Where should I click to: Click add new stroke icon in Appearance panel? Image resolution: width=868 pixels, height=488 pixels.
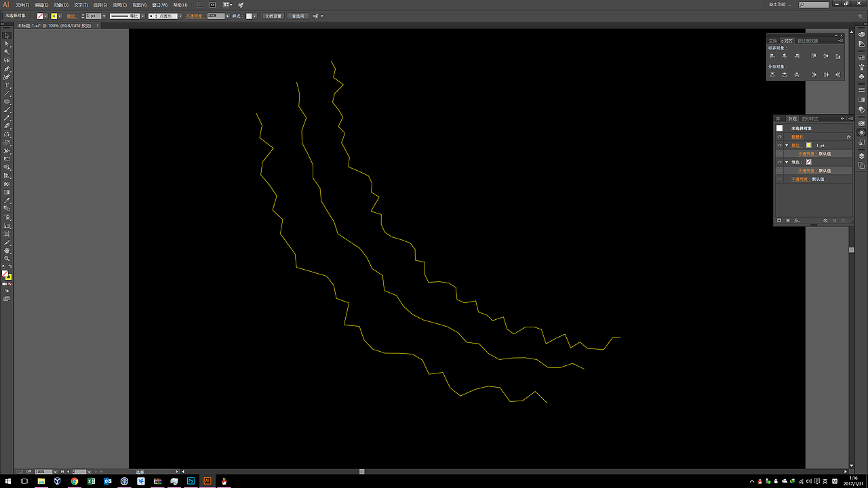[779, 220]
